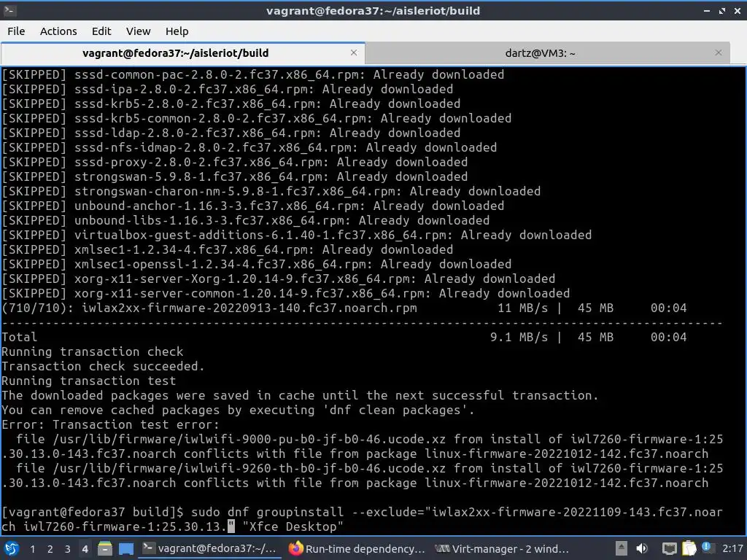Open the Actions menu
The image size is (747, 560).
pyautogui.click(x=58, y=31)
